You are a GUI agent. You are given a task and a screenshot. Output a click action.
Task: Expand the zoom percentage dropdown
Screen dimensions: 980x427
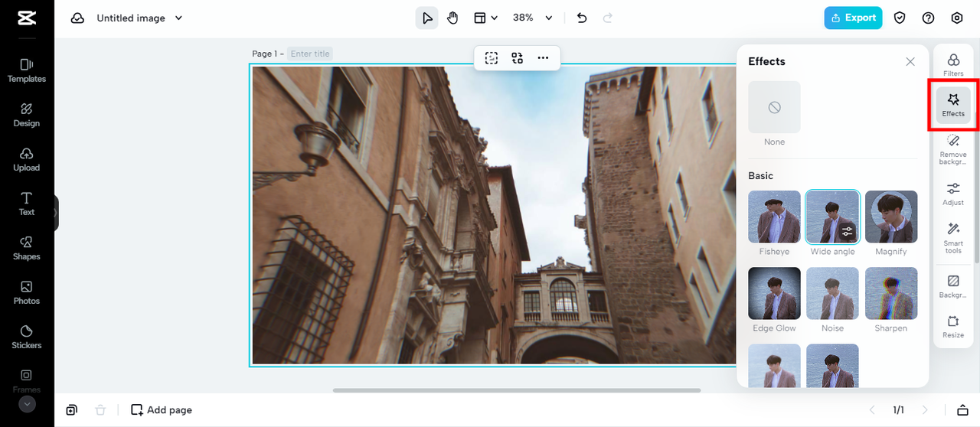[548, 18]
